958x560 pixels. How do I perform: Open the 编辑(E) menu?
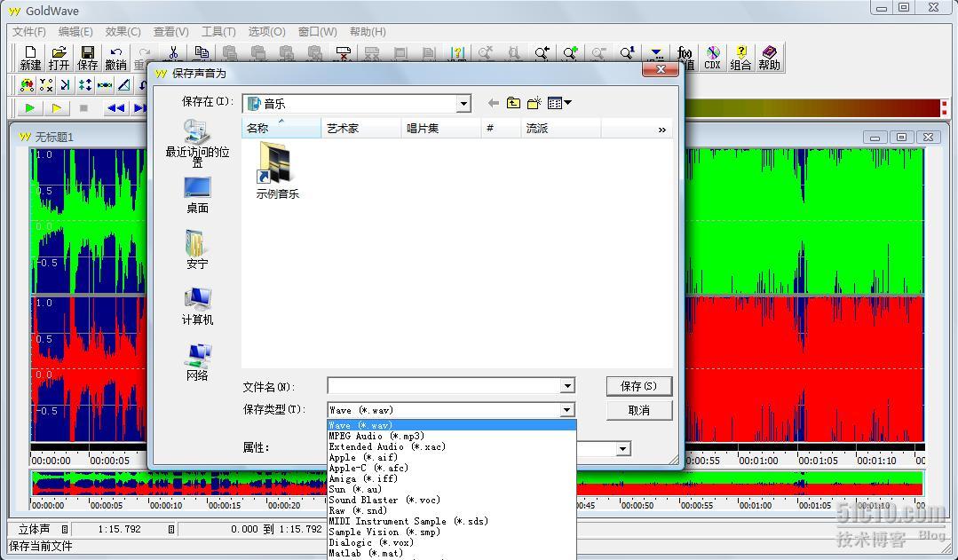tap(75, 32)
